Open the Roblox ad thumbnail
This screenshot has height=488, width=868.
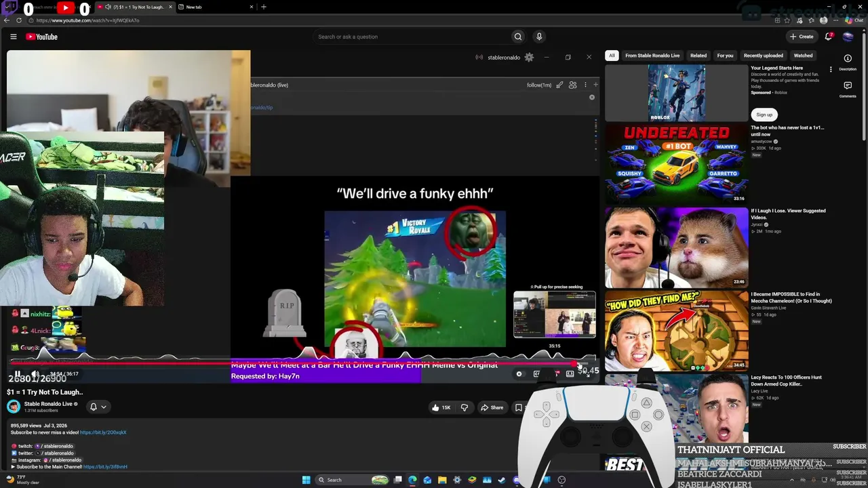pos(677,93)
